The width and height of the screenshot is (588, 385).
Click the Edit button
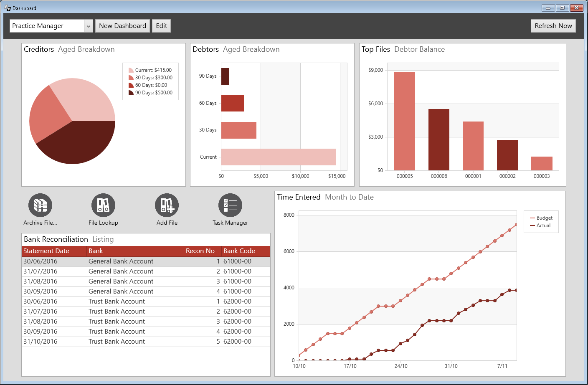point(161,25)
